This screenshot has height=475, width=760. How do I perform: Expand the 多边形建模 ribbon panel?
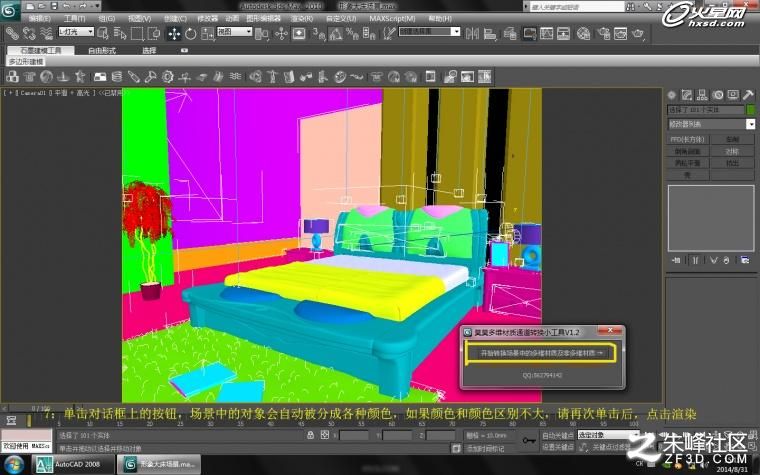click(26, 62)
